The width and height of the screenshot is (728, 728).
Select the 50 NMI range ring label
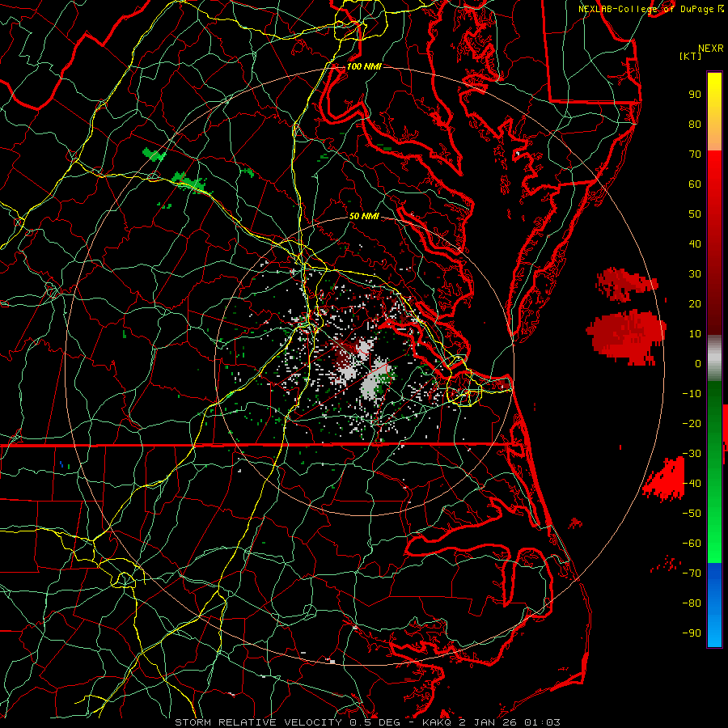364,216
